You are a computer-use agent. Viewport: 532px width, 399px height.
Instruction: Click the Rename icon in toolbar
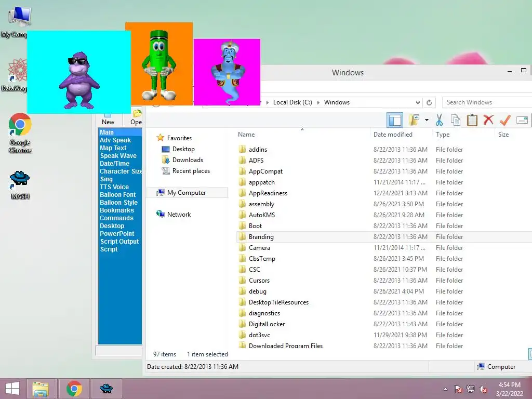pos(522,120)
